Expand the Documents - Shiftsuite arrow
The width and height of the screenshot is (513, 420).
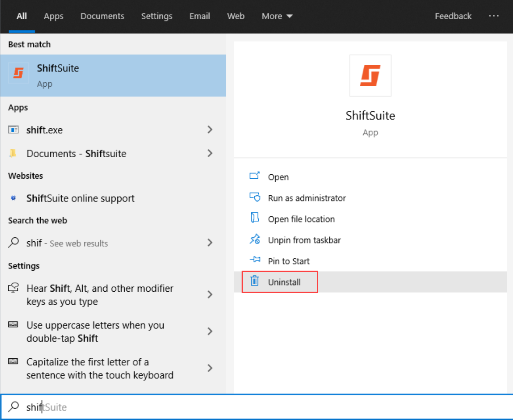(x=210, y=153)
